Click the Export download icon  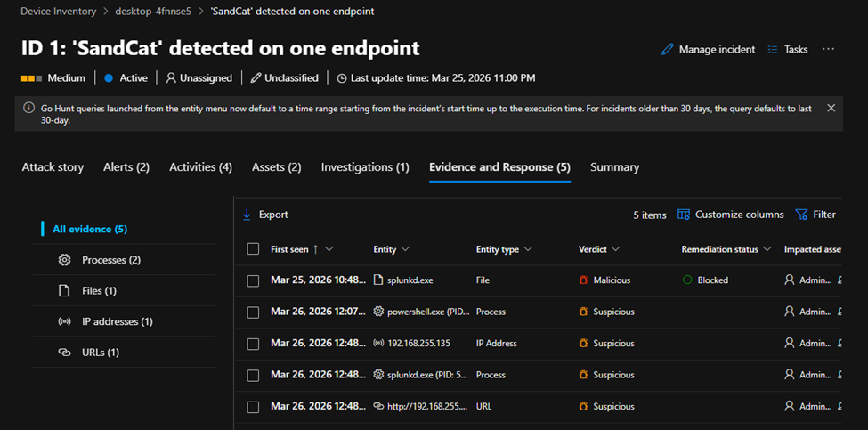247,215
